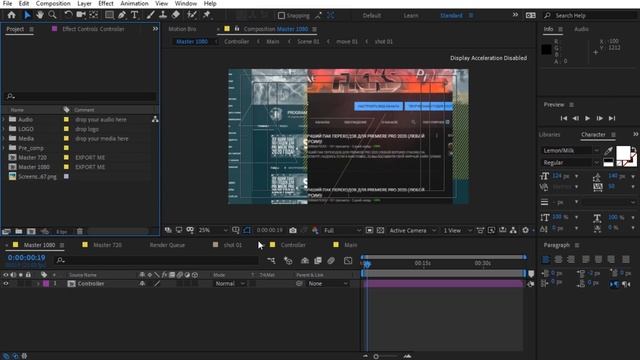Click Controller in composition breadcrumb
640x360 pixels.
tap(236, 42)
